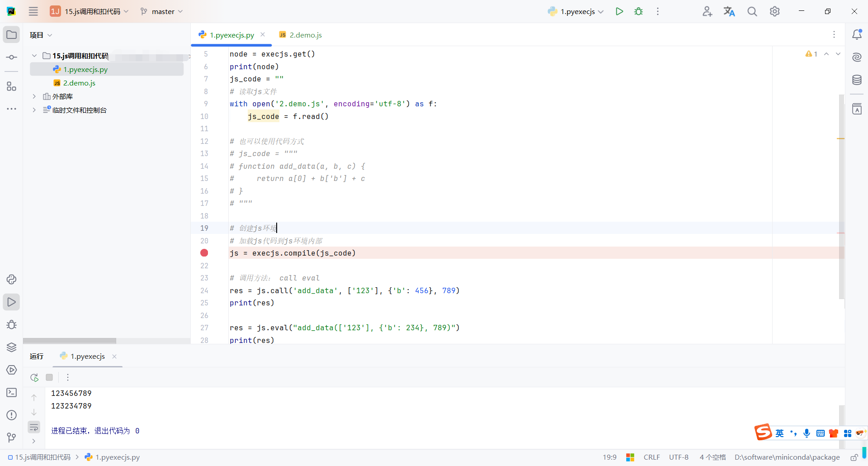Viewport: 868px width, 466px height.
Task: Rerun 1.pyexecjs in the run panel
Action: (34, 377)
